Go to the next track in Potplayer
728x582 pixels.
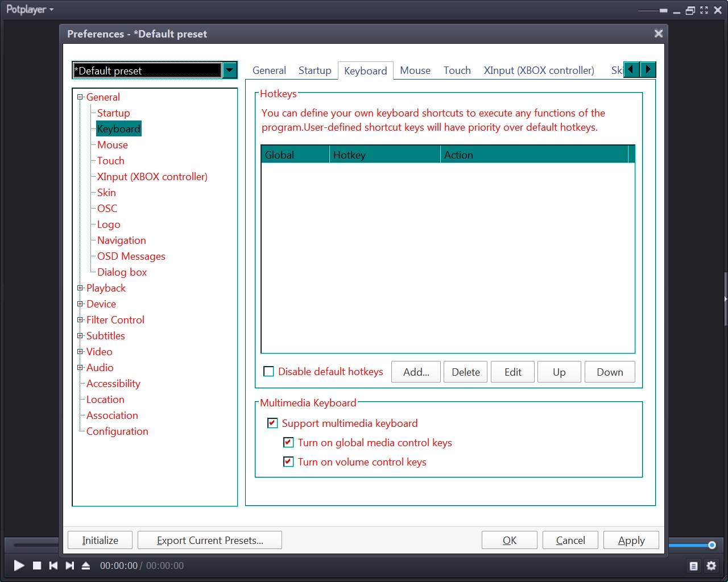[x=69, y=566]
